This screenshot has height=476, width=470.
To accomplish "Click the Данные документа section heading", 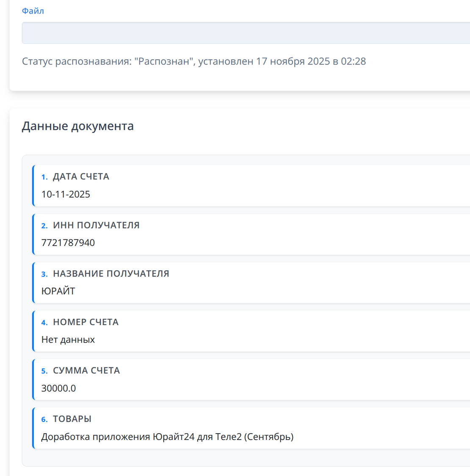I will (x=78, y=126).
